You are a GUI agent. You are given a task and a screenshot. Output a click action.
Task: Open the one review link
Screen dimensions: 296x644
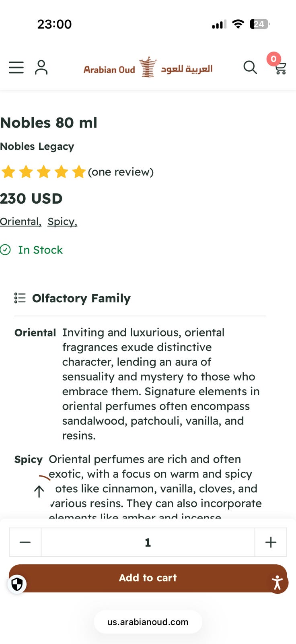tap(121, 172)
